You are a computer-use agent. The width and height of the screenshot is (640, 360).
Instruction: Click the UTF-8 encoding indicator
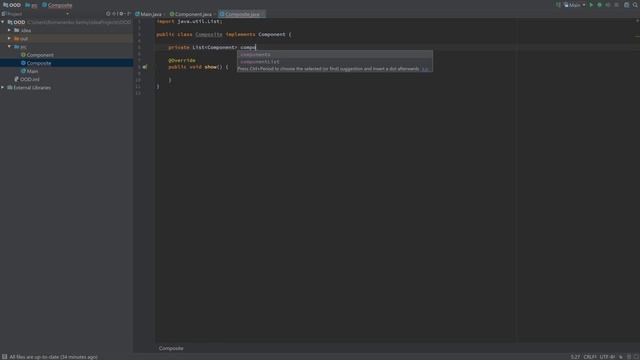click(607, 357)
